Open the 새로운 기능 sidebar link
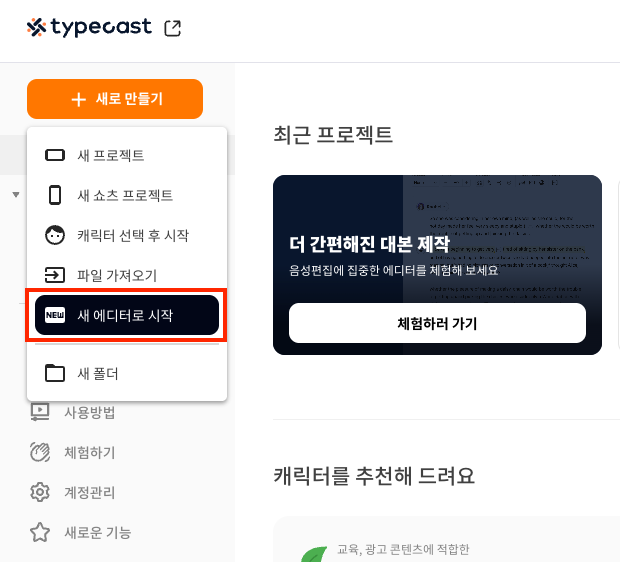Viewport: 620px width, 562px height. pyautogui.click(x=98, y=532)
